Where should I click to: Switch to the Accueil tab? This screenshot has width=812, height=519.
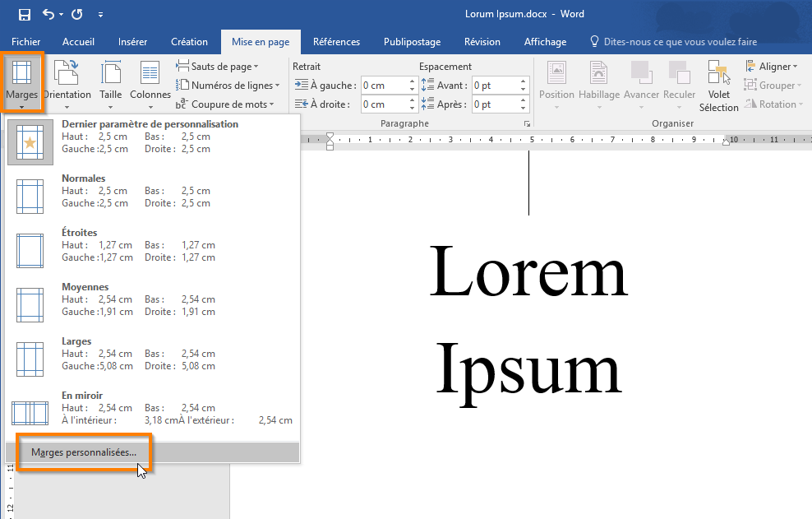tap(78, 42)
